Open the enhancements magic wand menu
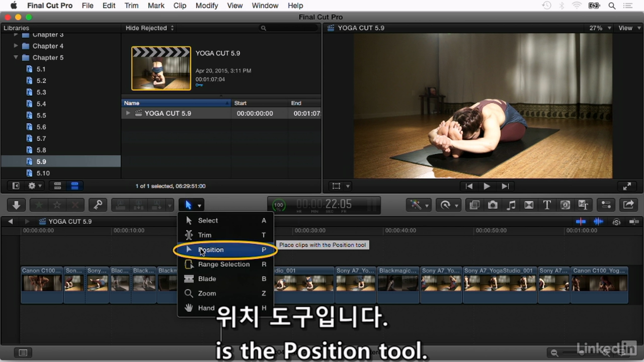 pyautogui.click(x=419, y=205)
